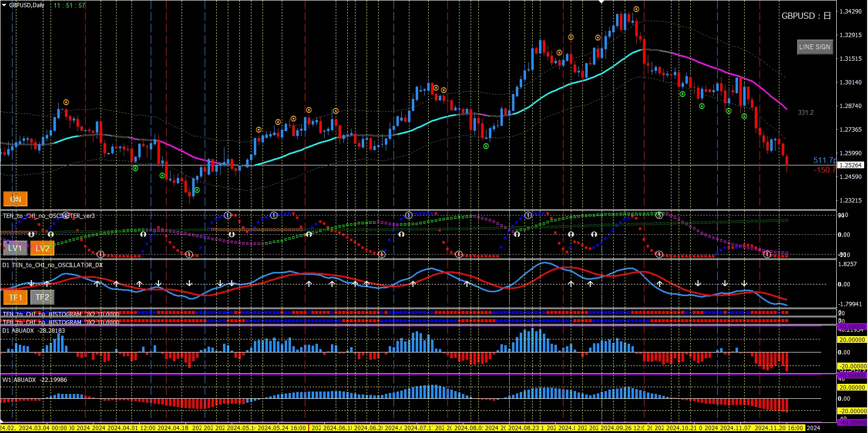The height and width of the screenshot is (433, 868).
Task: Click the 2024.05.24 16:00 date on the time axis
Action: 282,428
